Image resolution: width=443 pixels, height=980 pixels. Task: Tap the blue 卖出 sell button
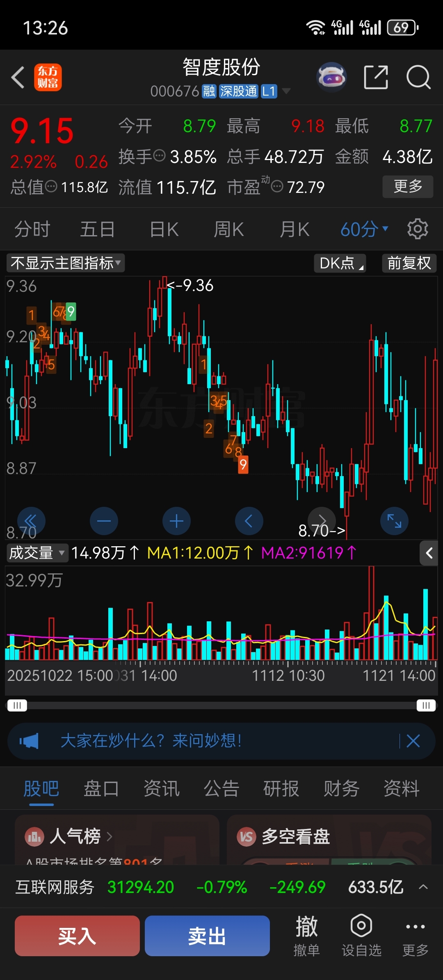point(207,936)
